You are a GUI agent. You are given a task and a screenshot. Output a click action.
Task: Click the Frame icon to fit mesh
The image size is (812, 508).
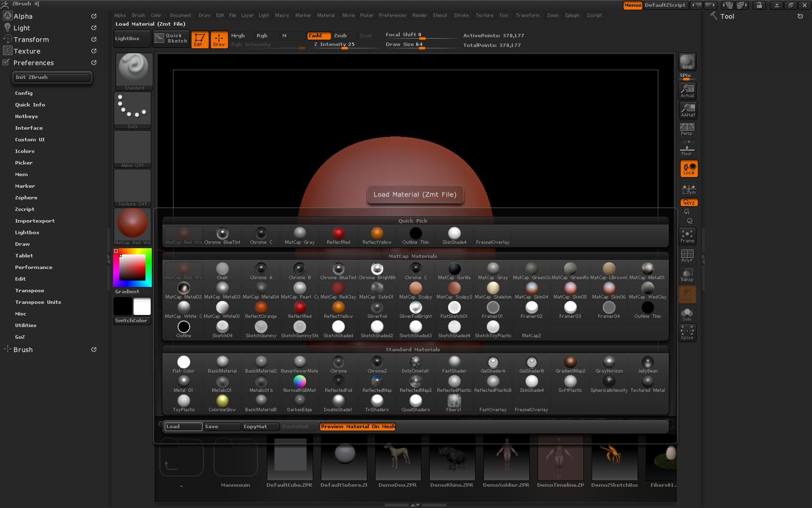pyautogui.click(x=687, y=236)
